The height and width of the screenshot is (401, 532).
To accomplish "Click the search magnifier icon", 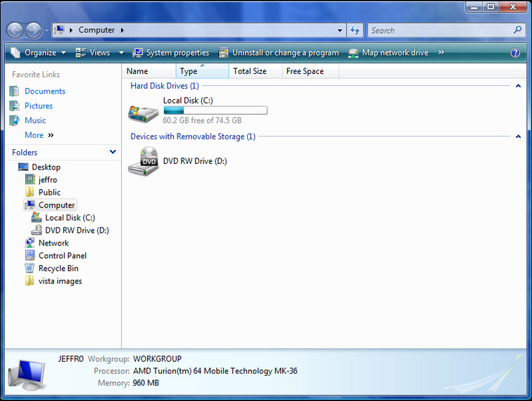I will [518, 30].
